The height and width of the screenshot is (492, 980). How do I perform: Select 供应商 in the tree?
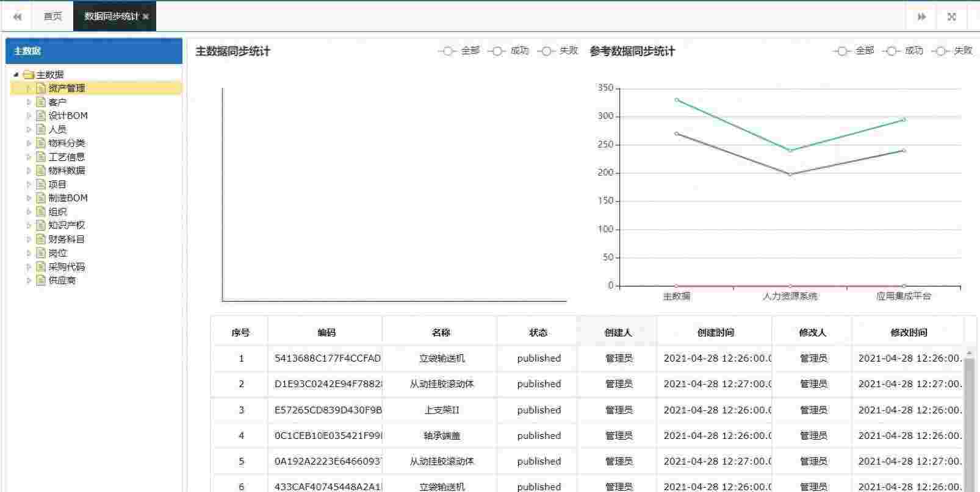62,280
